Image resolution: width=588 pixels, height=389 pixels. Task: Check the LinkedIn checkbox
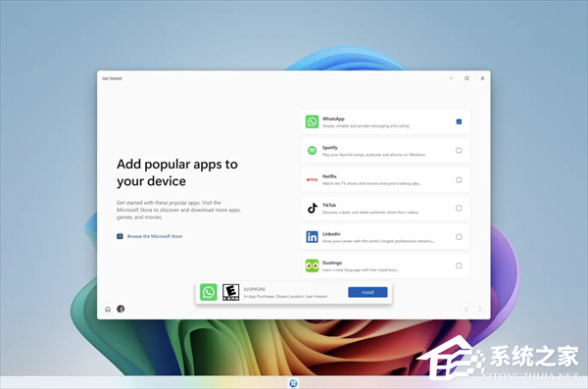[x=459, y=237]
